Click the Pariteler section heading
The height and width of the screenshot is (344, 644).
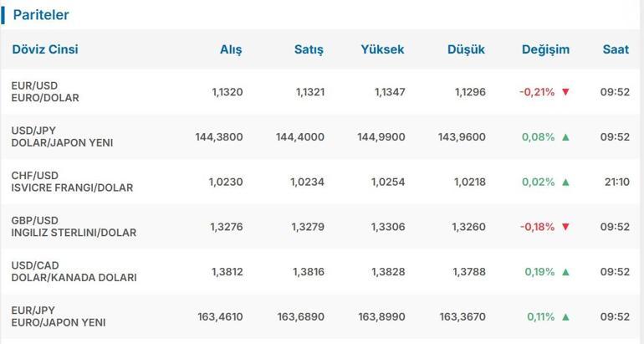pos(41,15)
